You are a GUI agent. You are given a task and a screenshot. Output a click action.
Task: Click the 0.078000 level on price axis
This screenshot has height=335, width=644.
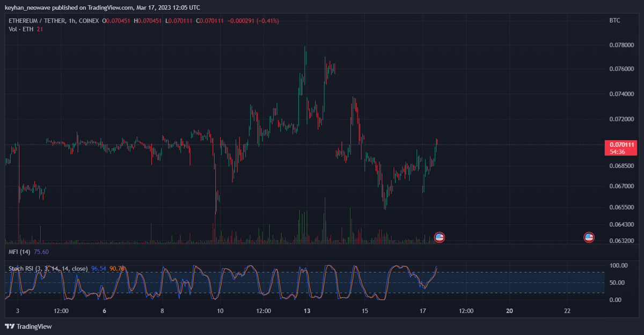click(622, 45)
